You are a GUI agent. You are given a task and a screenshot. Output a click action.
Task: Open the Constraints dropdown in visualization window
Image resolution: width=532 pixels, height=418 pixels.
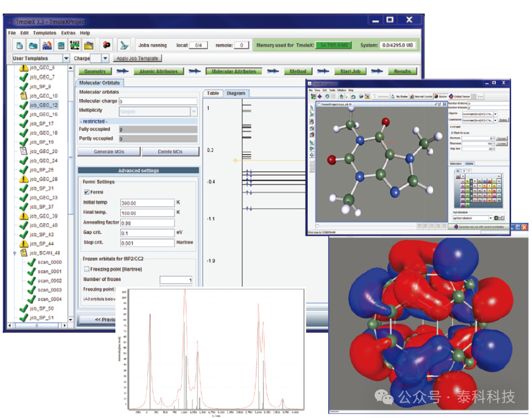coord(495,120)
